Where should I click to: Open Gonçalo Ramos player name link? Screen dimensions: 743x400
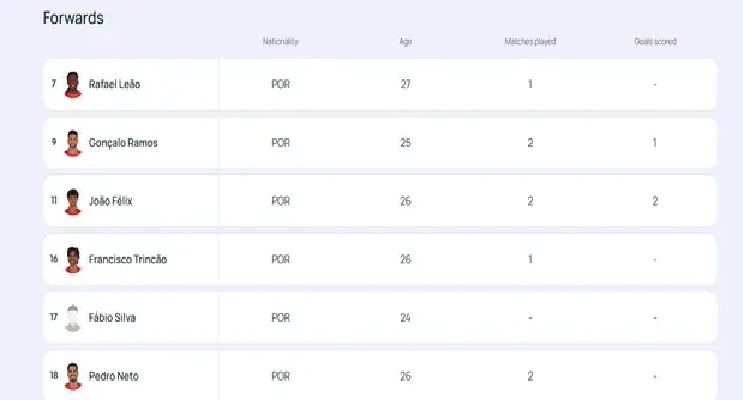(123, 143)
